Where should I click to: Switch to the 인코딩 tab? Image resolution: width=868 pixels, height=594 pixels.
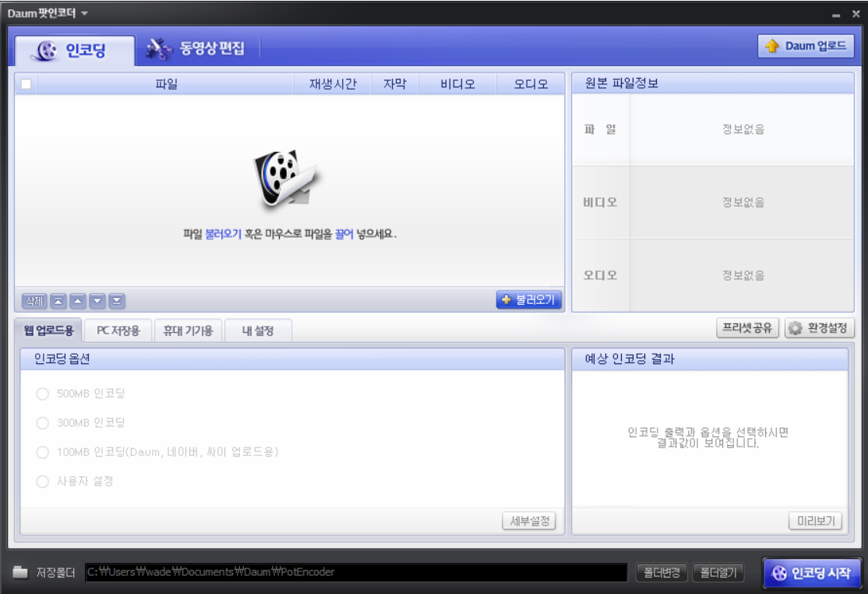point(75,51)
